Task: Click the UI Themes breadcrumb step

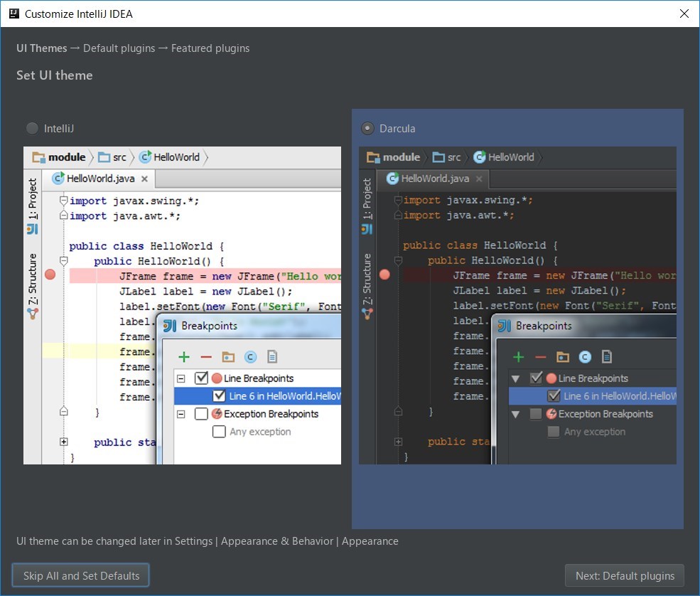Action: pyautogui.click(x=41, y=48)
